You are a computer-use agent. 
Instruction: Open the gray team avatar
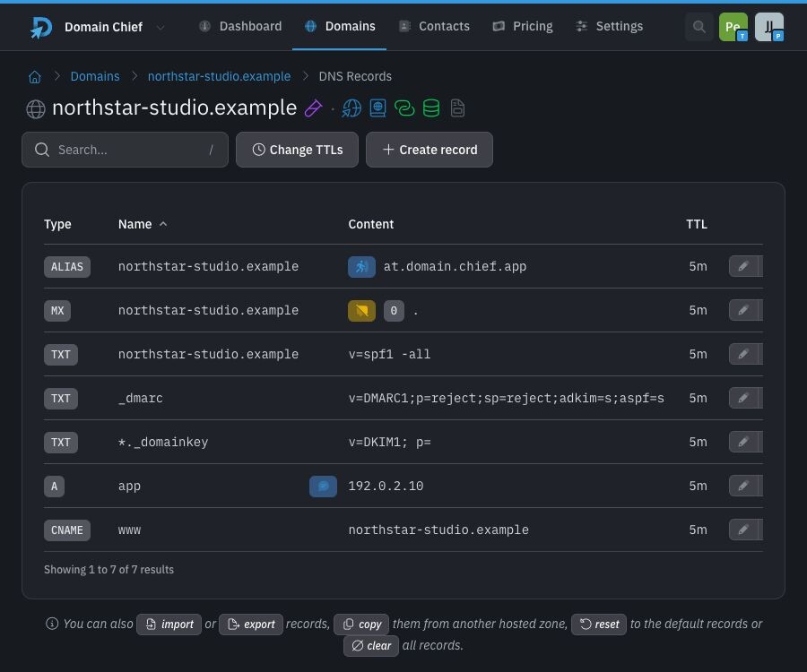tap(769, 27)
